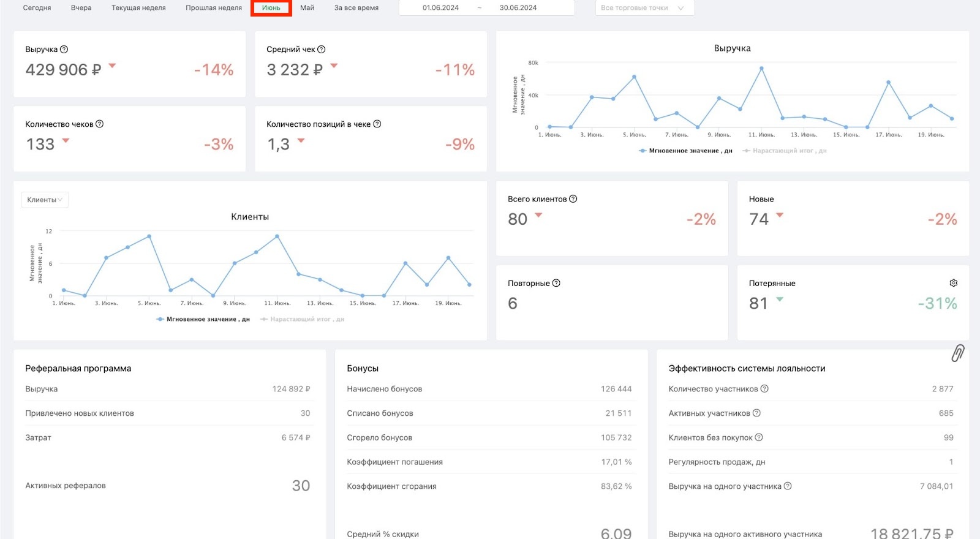Click the Всего клиентов info icon
Viewport: 980px width, 539px height.
tap(573, 199)
